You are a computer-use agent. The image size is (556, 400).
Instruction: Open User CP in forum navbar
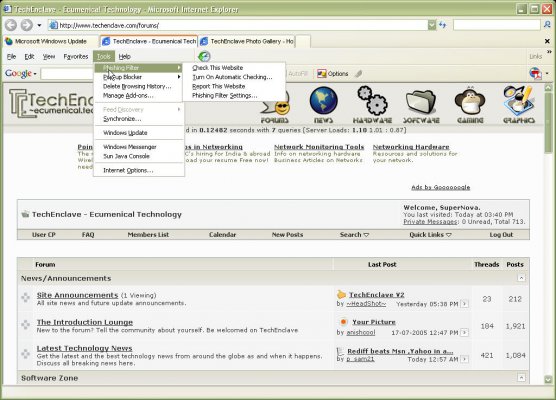tap(44, 234)
